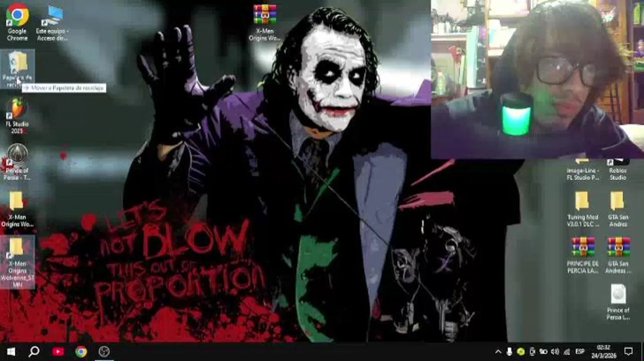Launch the Roblox Studio shortcut

[618, 169]
